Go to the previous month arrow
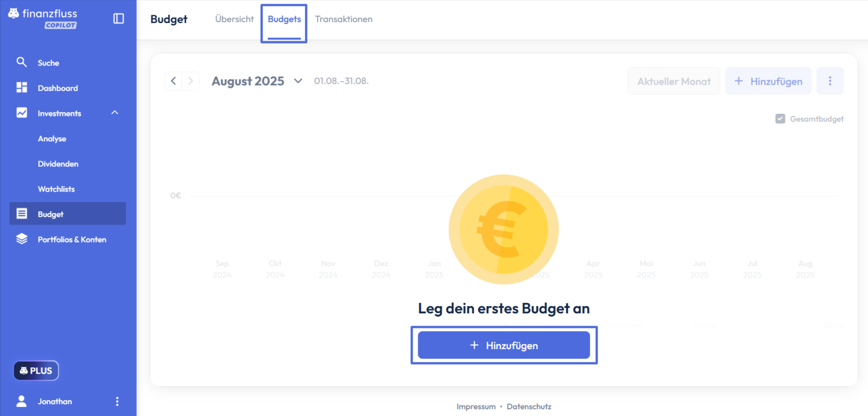The height and width of the screenshot is (416, 868). [x=174, y=81]
